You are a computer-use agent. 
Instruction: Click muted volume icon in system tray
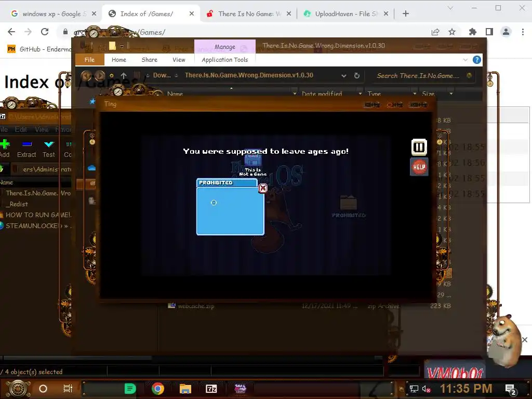coord(426,389)
